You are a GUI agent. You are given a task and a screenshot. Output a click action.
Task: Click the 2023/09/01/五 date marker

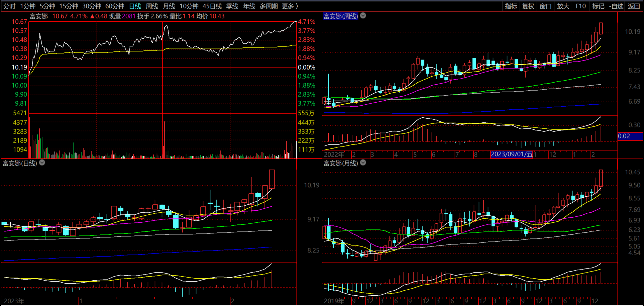pyautogui.click(x=512, y=154)
